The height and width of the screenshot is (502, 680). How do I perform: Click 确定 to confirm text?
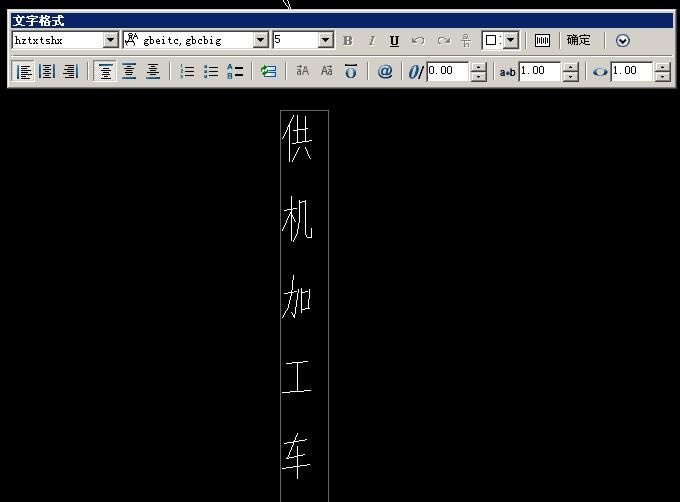(x=579, y=40)
